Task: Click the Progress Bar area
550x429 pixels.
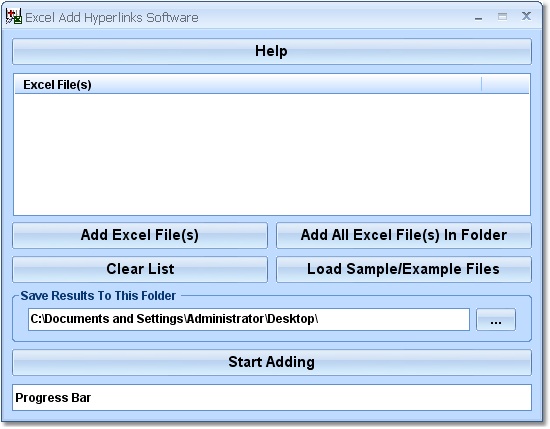Action: tap(272, 398)
